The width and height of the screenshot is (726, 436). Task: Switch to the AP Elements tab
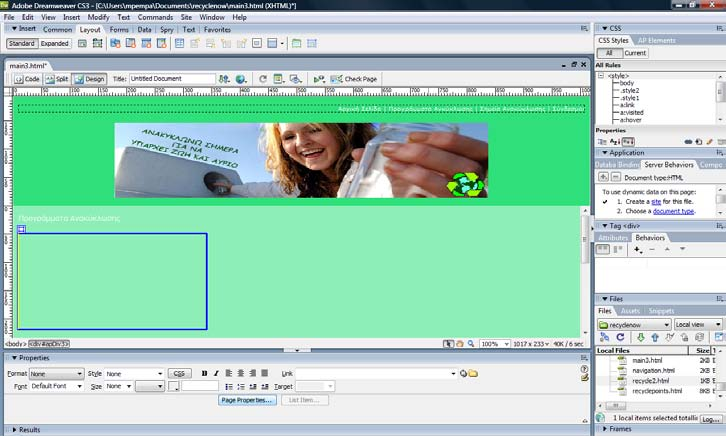click(657, 40)
